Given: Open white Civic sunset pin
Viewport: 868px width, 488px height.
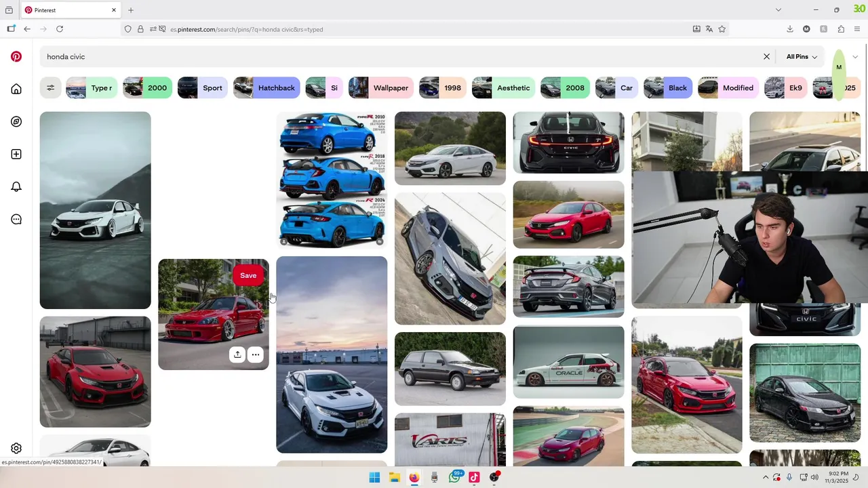Looking at the screenshot, I should pos(332,354).
